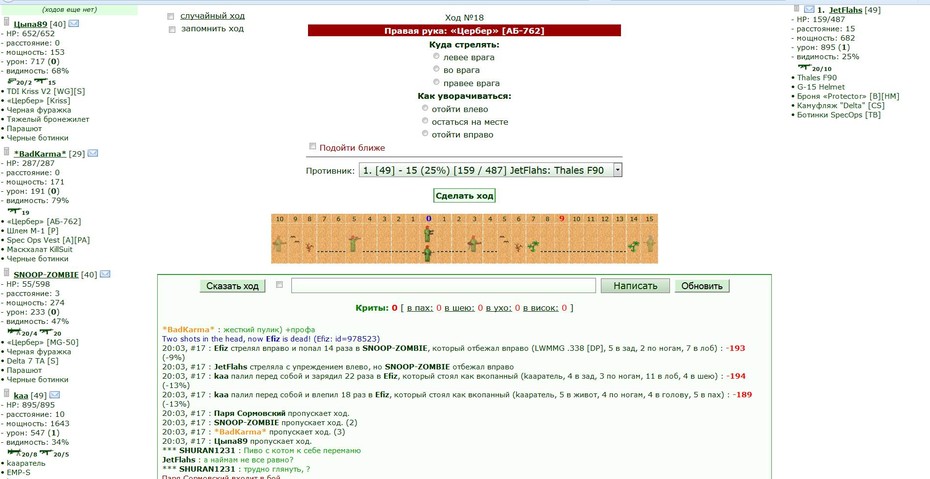Click purple position 0 marker on battlefield
930x479 pixels.
coord(428,219)
